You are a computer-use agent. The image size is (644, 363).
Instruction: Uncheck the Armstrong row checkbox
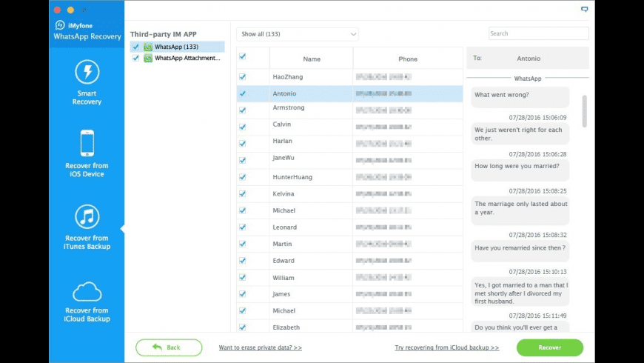coord(242,110)
